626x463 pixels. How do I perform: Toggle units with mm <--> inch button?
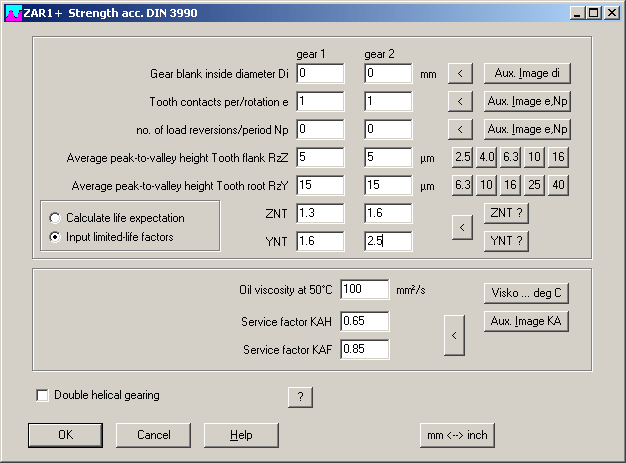click(457, 435)
